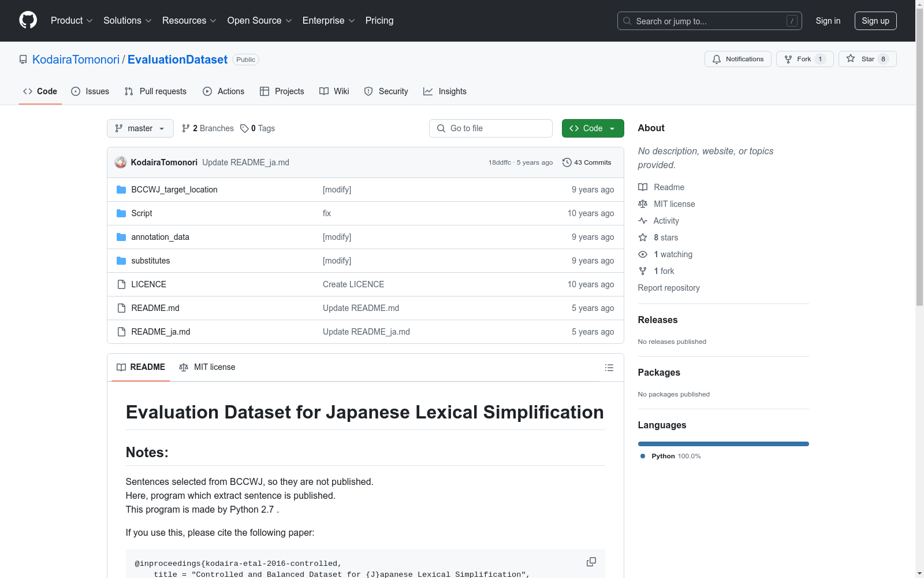Select the repository Code tab
This screenshot has width=924, height=578.
(40, 91)
